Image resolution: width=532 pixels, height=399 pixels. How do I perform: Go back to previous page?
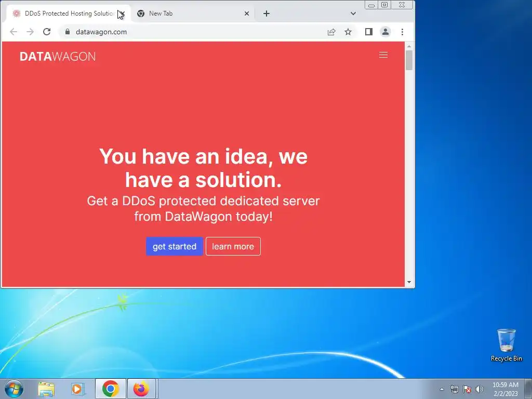pos(14,32)
